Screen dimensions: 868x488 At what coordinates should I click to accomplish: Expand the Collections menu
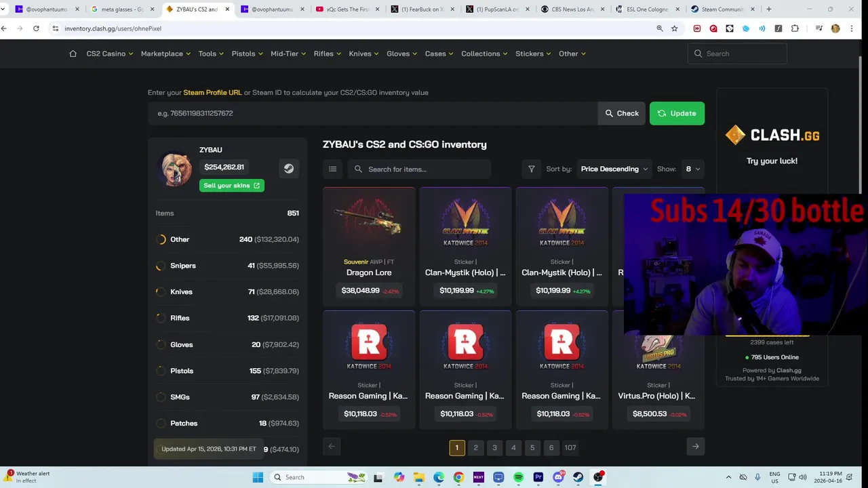point(484,54)
